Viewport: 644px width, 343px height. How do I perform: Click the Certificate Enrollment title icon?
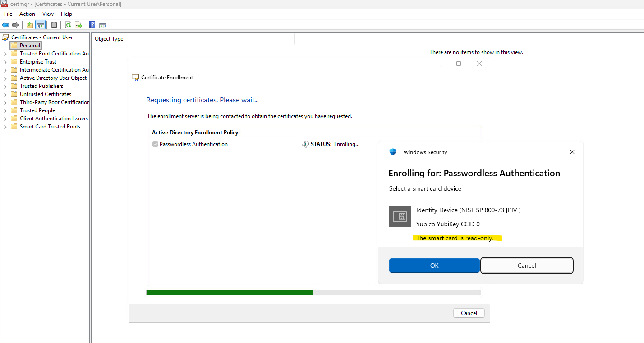point(135,78)
